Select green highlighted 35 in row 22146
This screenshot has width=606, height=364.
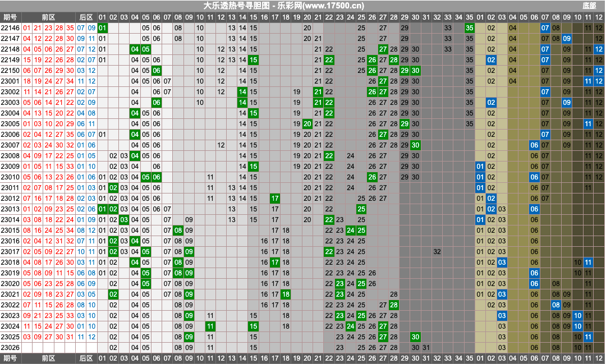coord(469,28)
